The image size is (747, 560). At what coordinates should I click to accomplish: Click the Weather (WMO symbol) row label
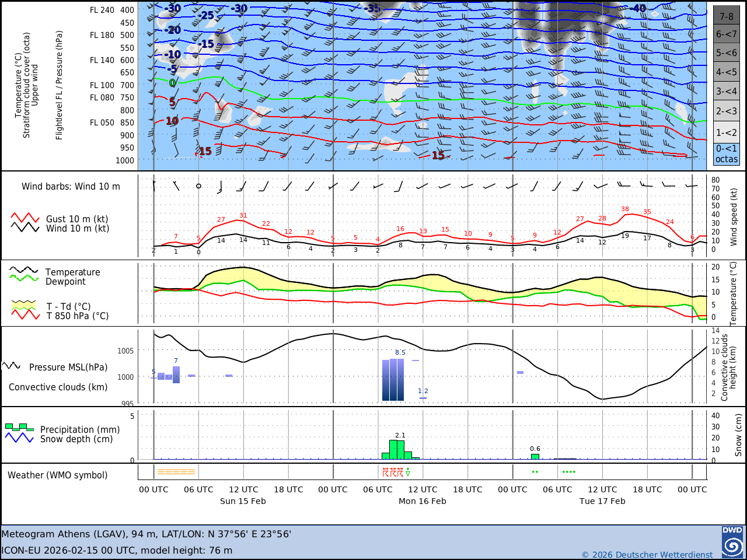58,475
